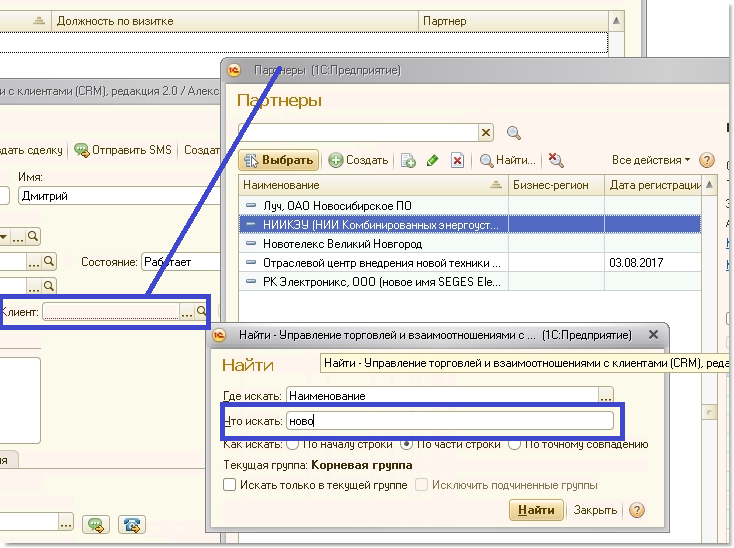This screenshot has width=734, height=548.
Task: Click the telephone icon at bottom left
Action: tap(131, 524)
